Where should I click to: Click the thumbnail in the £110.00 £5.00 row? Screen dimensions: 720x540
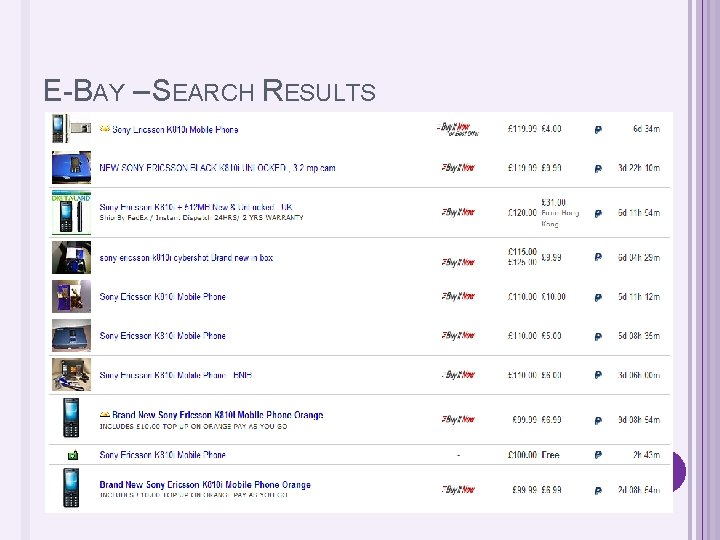pyautogui.click(x=71, y=335)
